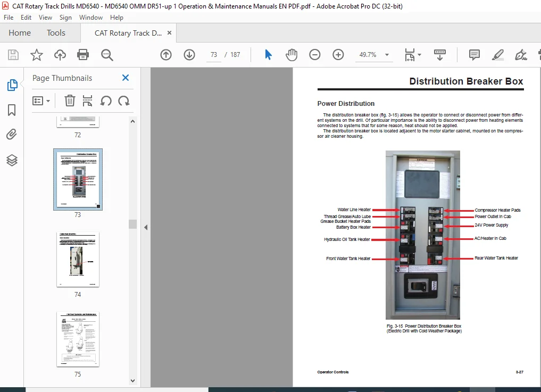Open the Edit menu

pos(26,17)
